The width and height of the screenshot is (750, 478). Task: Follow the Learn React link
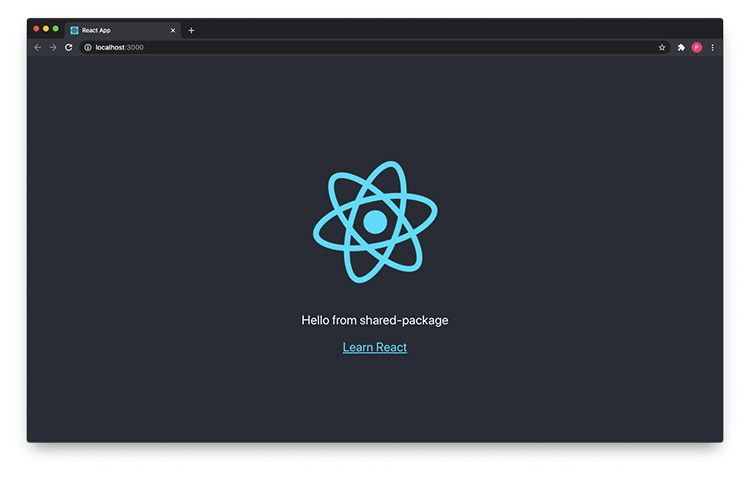(375, 347)
